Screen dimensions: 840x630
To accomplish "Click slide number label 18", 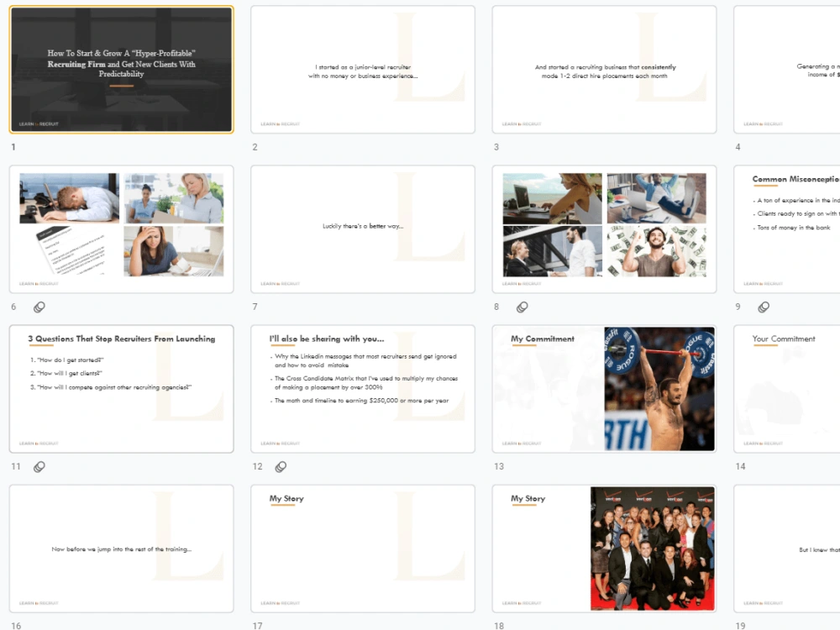I will [499, 625].
